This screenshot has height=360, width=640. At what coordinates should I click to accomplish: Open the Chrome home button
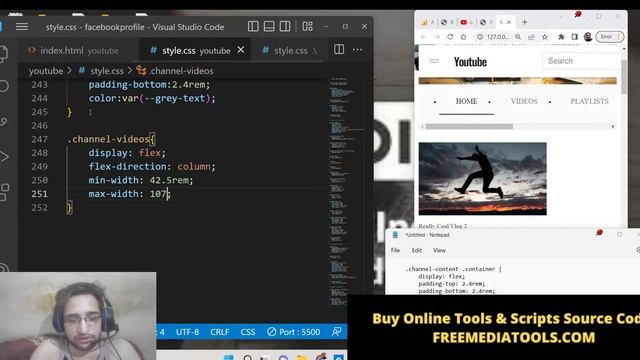[x=463, y=37]
